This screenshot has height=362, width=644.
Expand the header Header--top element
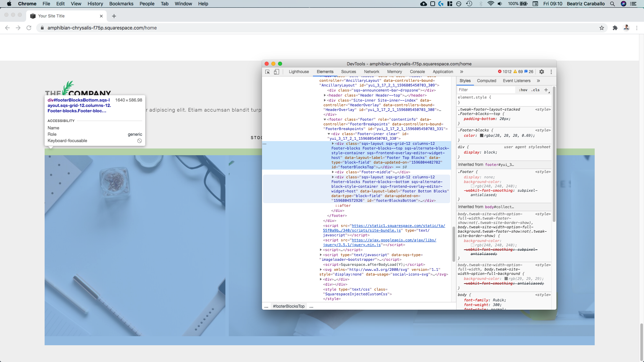[325, 96]
